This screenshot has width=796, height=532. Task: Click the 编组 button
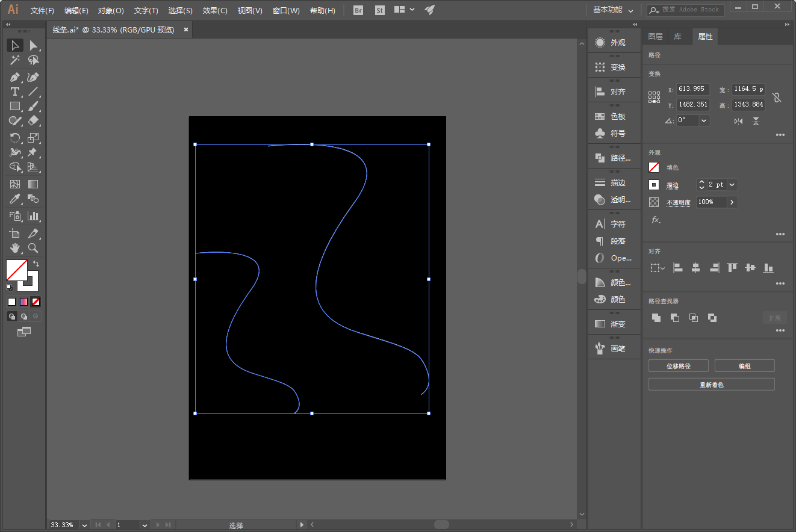pyautogui.click(x=745, y=366)
